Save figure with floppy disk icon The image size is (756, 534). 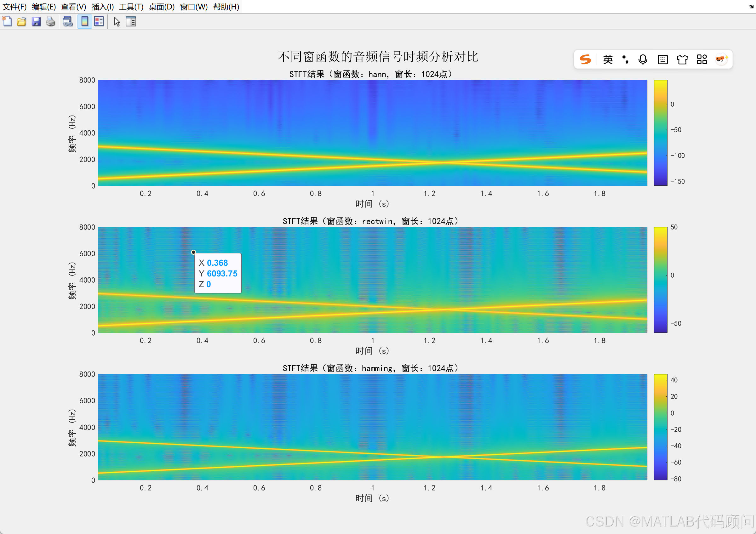[36, 22]
